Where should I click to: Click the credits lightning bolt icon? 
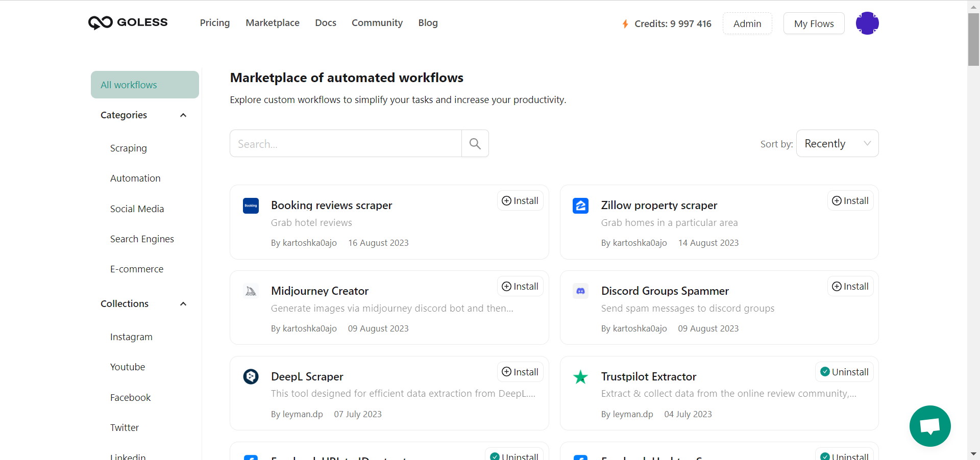pyautogui.click(x=625, y=23)
